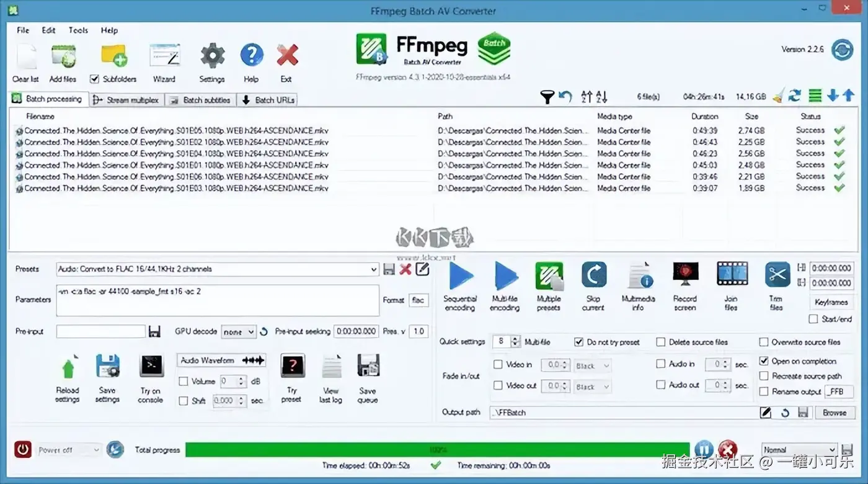Open the File menu
Image resolution: width=868 pixels, height=484 pixels.
(23, 30)
